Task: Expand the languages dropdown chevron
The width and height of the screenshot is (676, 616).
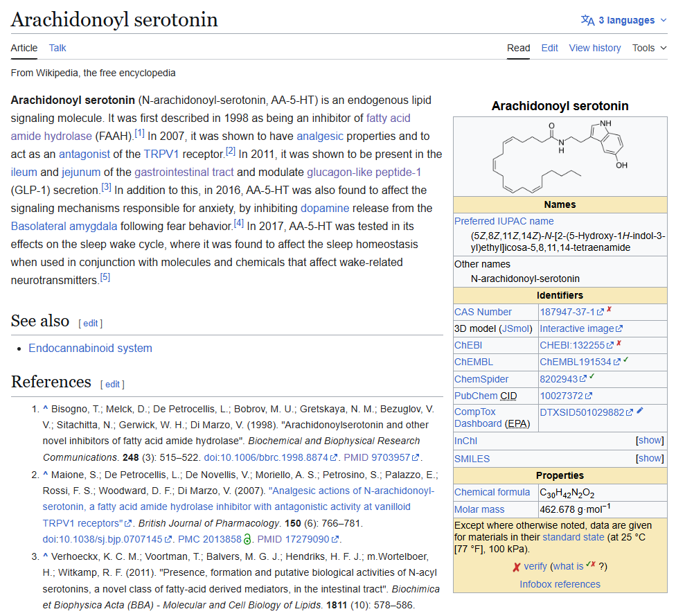Action: [x=664, y=20]
